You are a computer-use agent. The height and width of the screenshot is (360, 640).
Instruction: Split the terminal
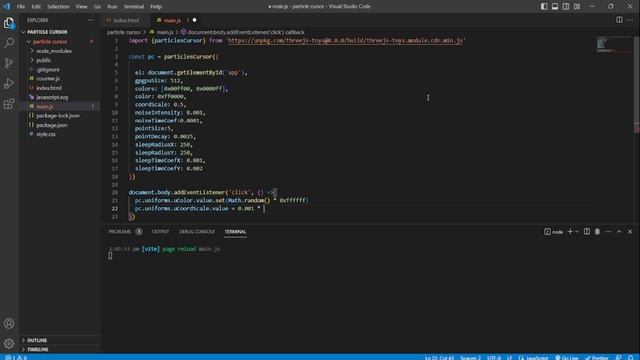click(587, 232)
